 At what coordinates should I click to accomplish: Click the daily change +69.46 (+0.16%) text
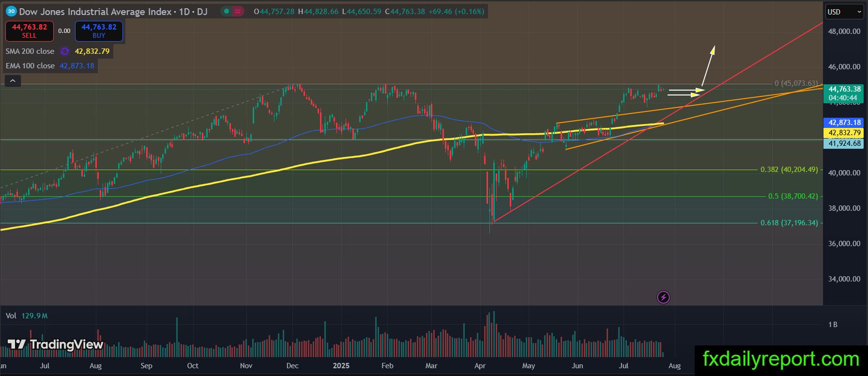pos(457,12)
